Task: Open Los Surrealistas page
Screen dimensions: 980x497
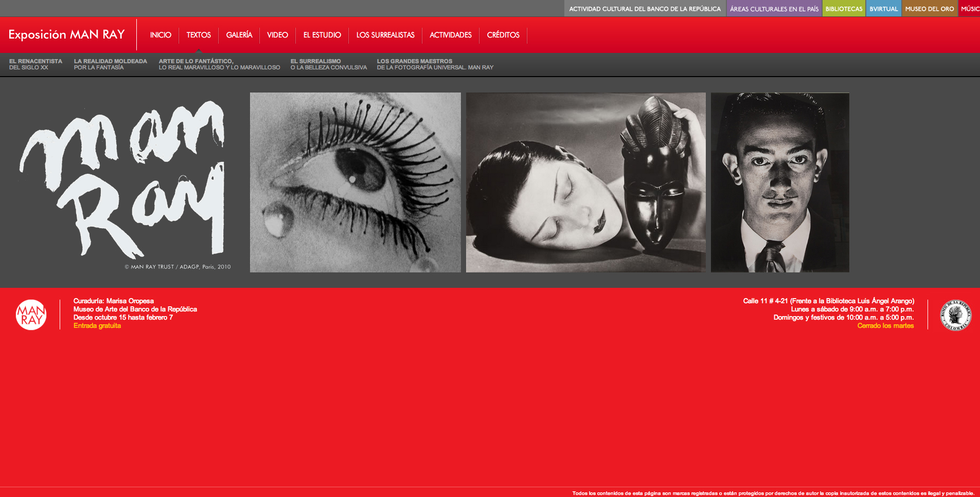Action: click(x=385, y=35)
